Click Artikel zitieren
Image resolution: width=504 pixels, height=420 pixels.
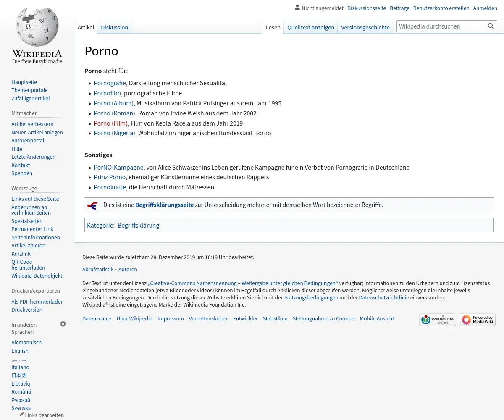click(28, 245)
